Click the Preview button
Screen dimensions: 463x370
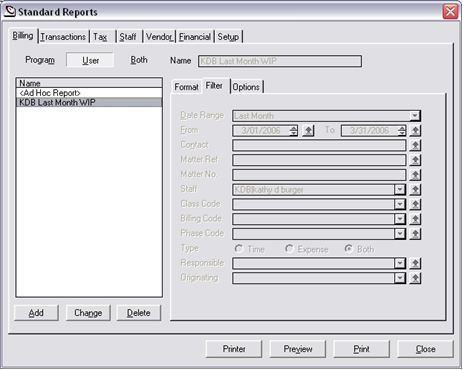click(298, 349)
